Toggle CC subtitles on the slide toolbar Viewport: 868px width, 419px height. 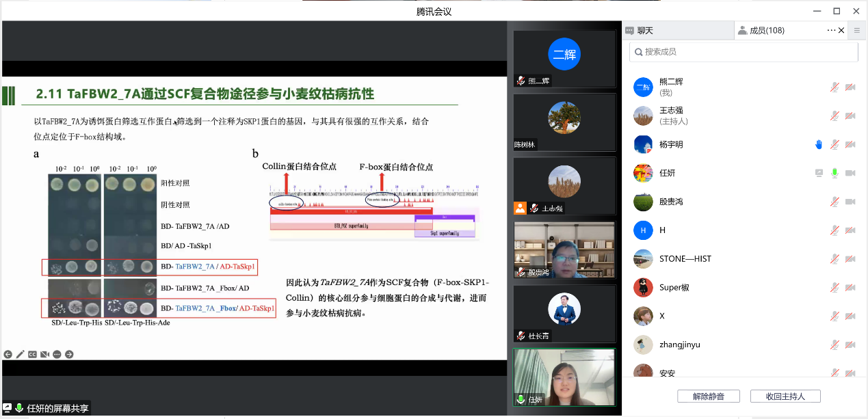pyautogui.click(x=32, y=354)
